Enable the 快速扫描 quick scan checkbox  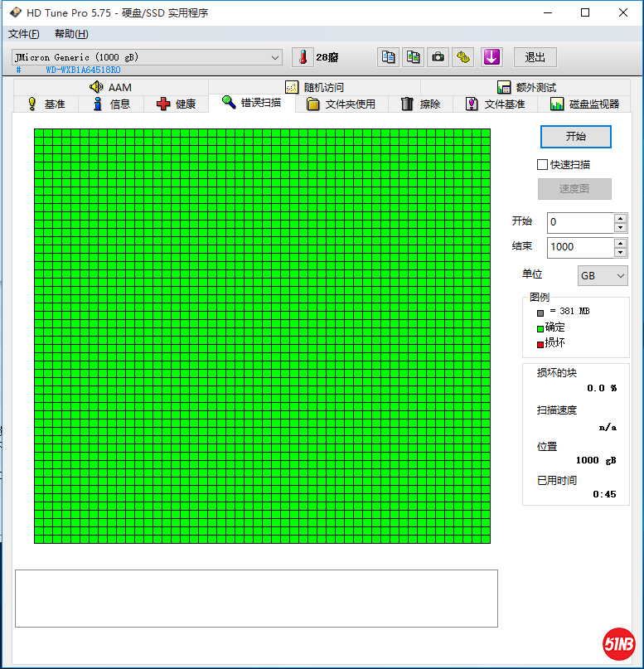(x=543, y=165)
